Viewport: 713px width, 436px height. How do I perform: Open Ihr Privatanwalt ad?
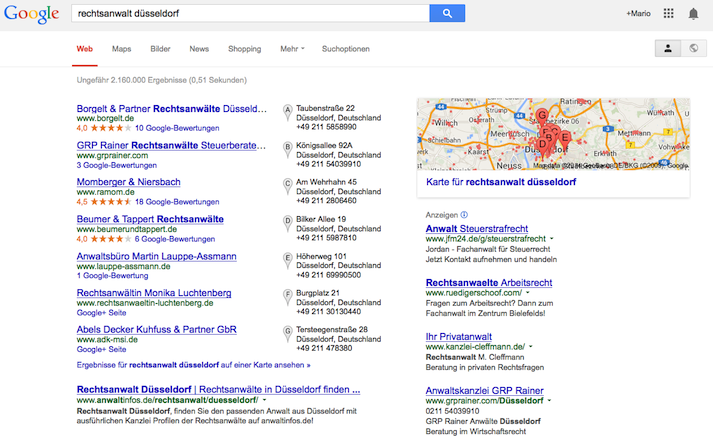coord(458,337)
